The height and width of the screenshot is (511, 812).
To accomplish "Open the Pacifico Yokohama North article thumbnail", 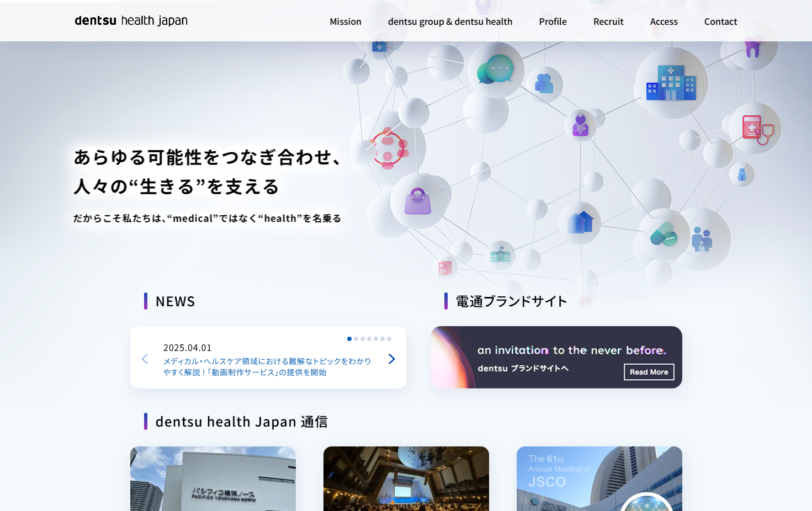I will [x=213, y=478].
